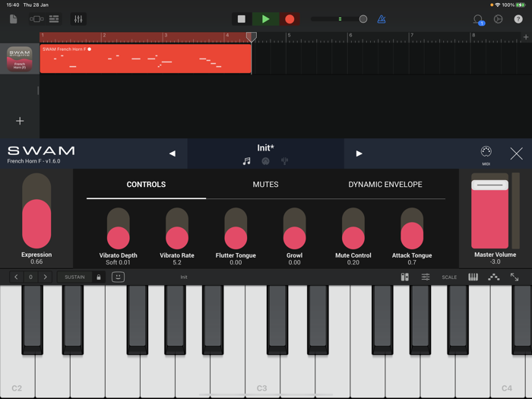Open keyboard settings sliders icon
532x399 pixels.
click(426, 277)
